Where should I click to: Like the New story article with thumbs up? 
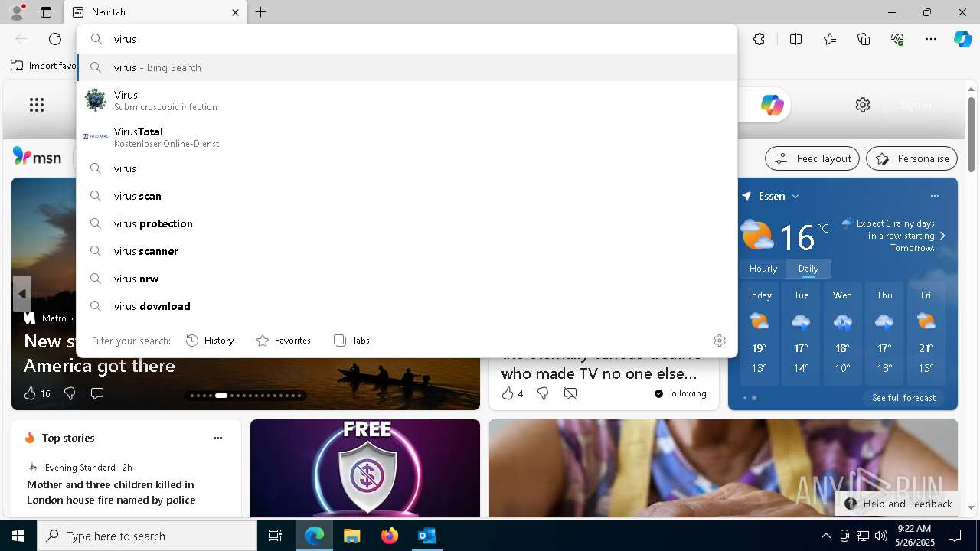pos(30,393)
